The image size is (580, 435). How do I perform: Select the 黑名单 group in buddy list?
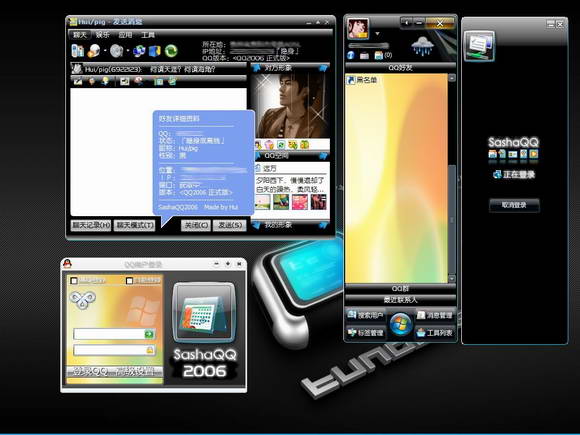point(362,80)
